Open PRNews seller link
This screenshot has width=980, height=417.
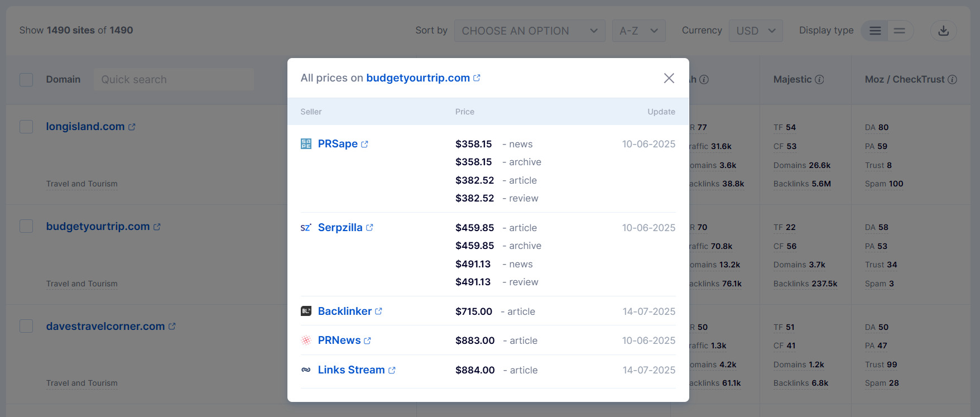pos(339,341)
